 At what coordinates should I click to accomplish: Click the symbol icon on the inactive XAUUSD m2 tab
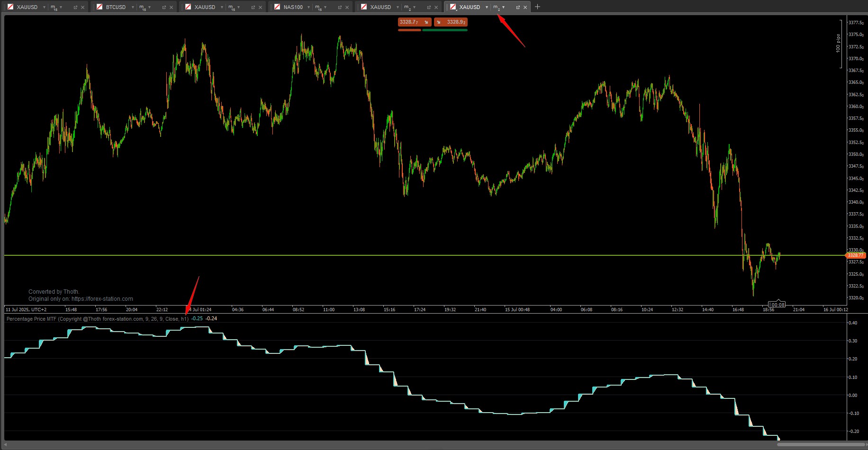[x=363, y=7]
